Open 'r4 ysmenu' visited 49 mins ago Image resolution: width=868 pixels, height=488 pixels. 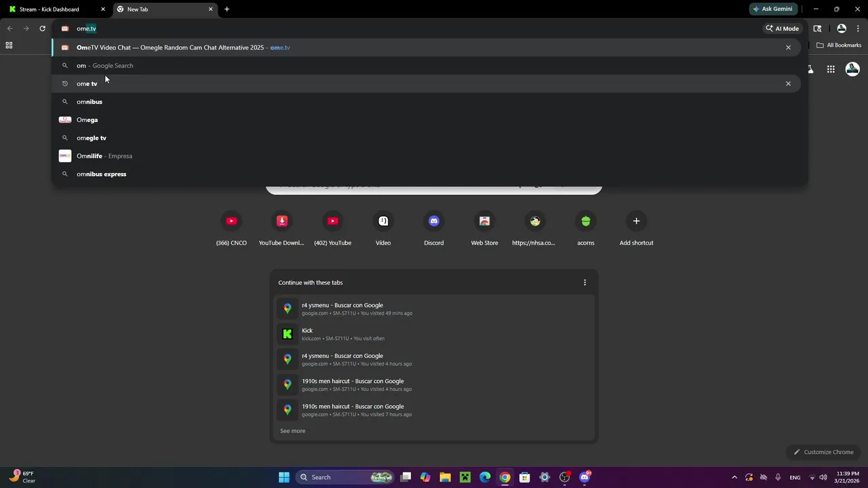434,308
